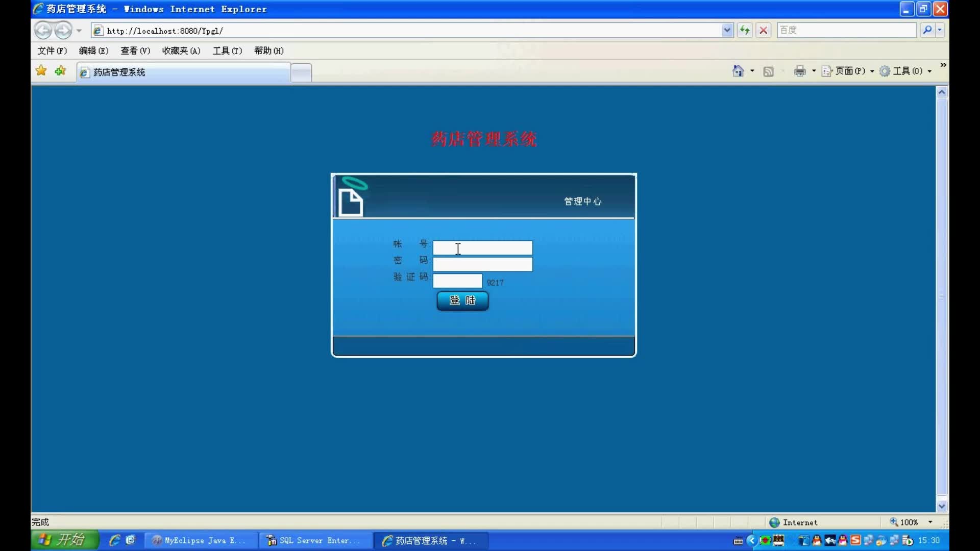Image resolution: width=980 pixels, height=551 pixels.
Task: Open a new blank tab
Action: [x=301, y=73]
